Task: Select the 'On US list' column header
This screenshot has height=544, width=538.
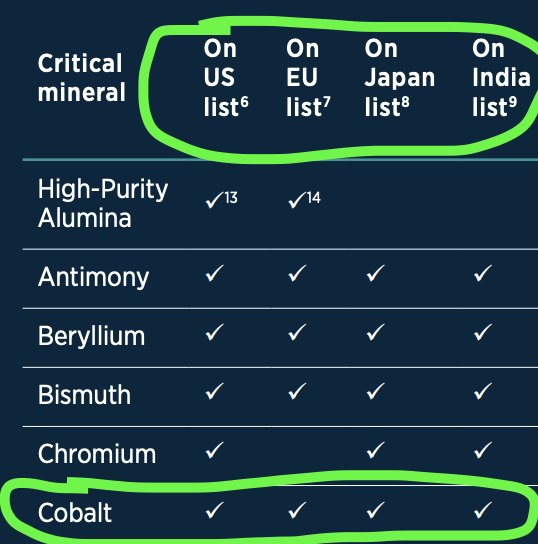Action: pyautogui.click(x=226, y=78)
